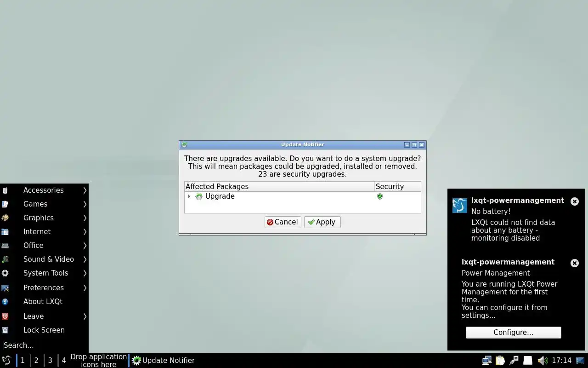Click the Lock Screen icon
The height and width of the screenshot is (368, 588).
[5, 330]
